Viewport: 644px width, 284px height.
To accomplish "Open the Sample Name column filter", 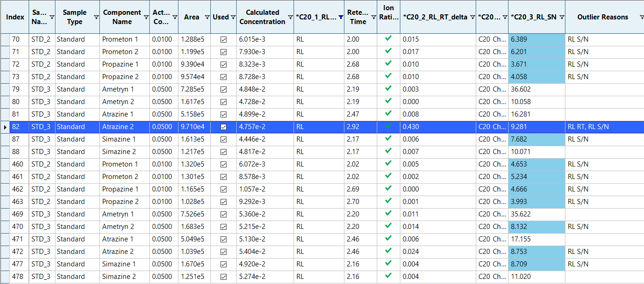I will [x=51, y=17].
